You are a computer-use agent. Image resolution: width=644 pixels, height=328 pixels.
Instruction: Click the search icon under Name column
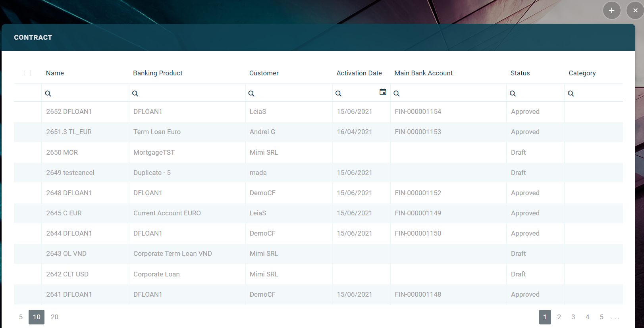tap(48, 94)
